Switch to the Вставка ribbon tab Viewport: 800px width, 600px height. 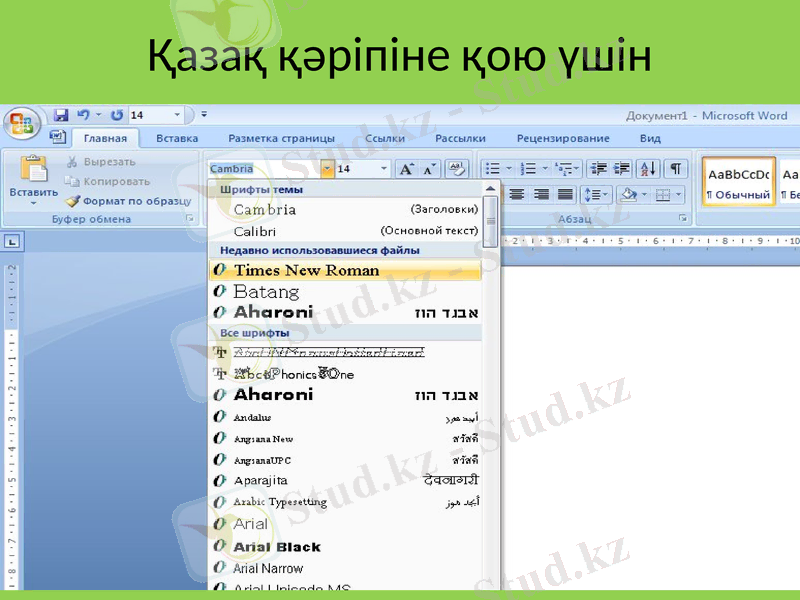pyautogui.click(x=177, y=138)
